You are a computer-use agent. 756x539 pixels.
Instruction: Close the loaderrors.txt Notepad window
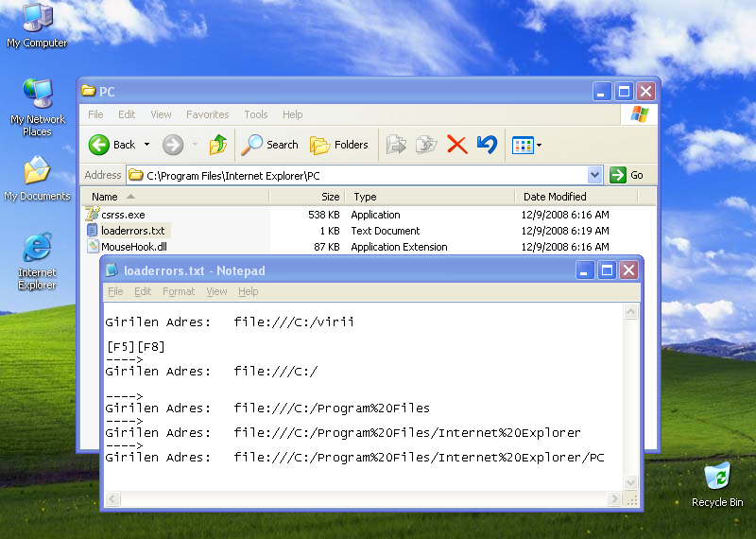pos(628,270)
